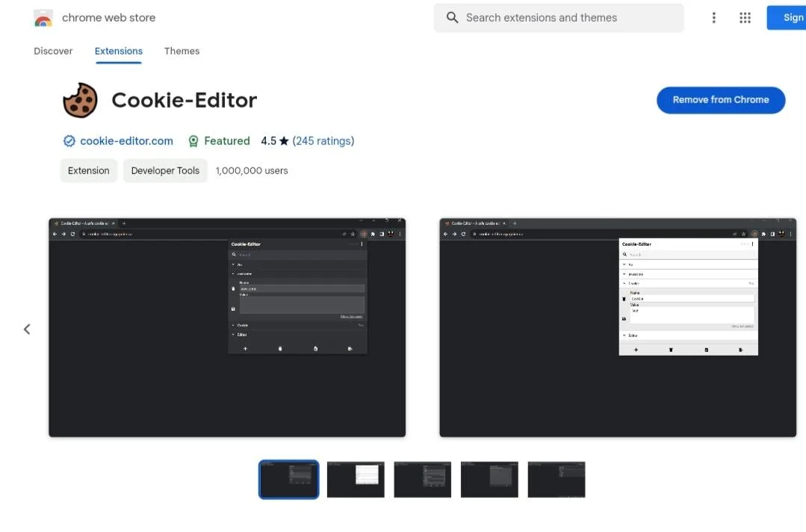Click the Featured badge icon
The height and width of the screenshot is (532, 806).
[x=193, y=140]
